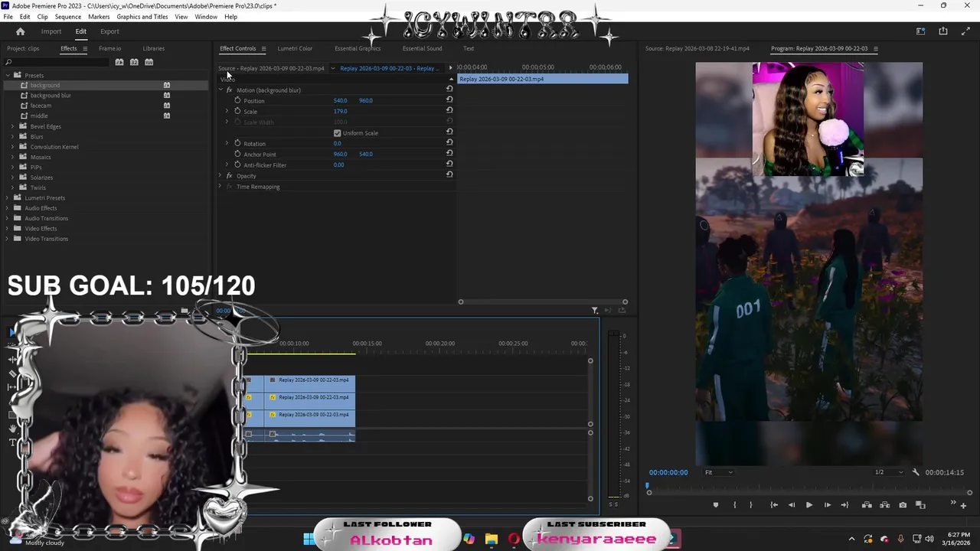Go to Out point
This screenshot has width=980, height=551.
[x=844, y=505]
